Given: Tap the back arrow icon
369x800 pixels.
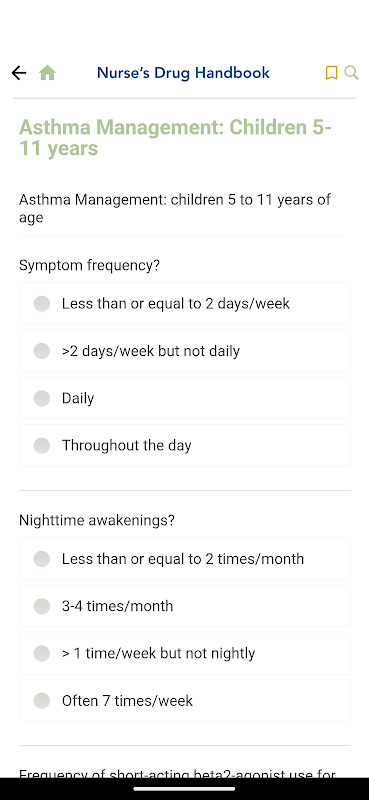Looking at the screenshot, I should tap(19, 73).
